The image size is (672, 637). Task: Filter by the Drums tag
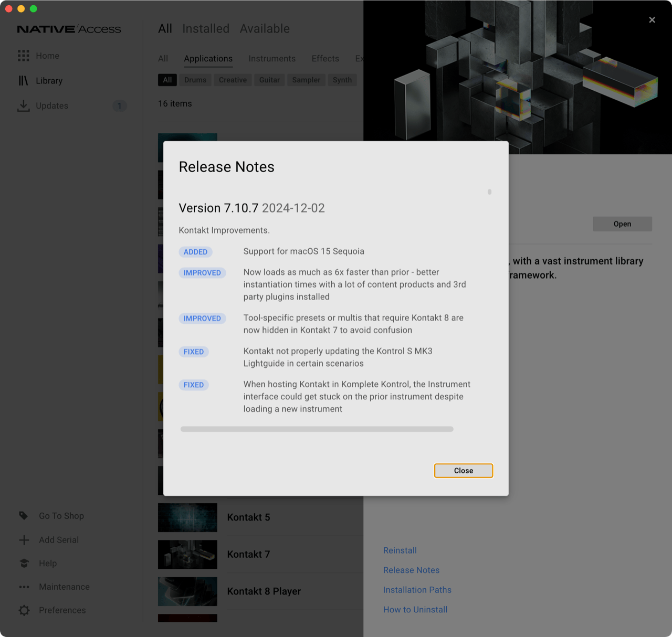[x=195, y=80]
